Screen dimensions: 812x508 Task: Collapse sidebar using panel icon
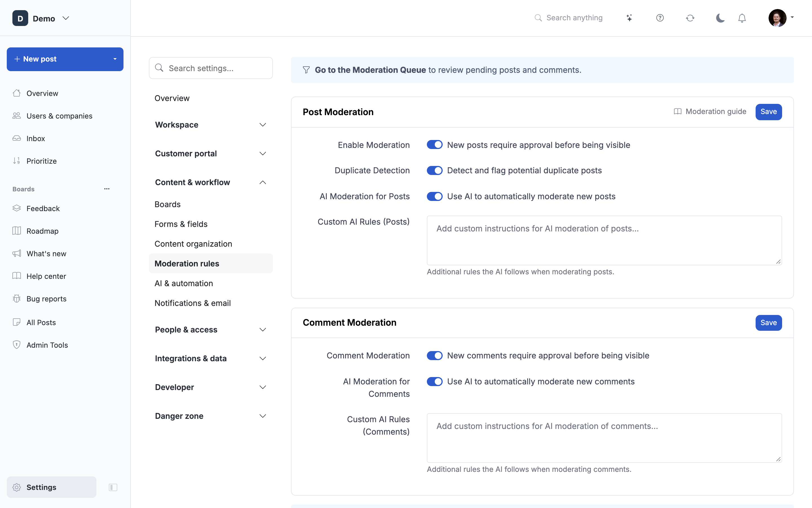tap(113, 487)
